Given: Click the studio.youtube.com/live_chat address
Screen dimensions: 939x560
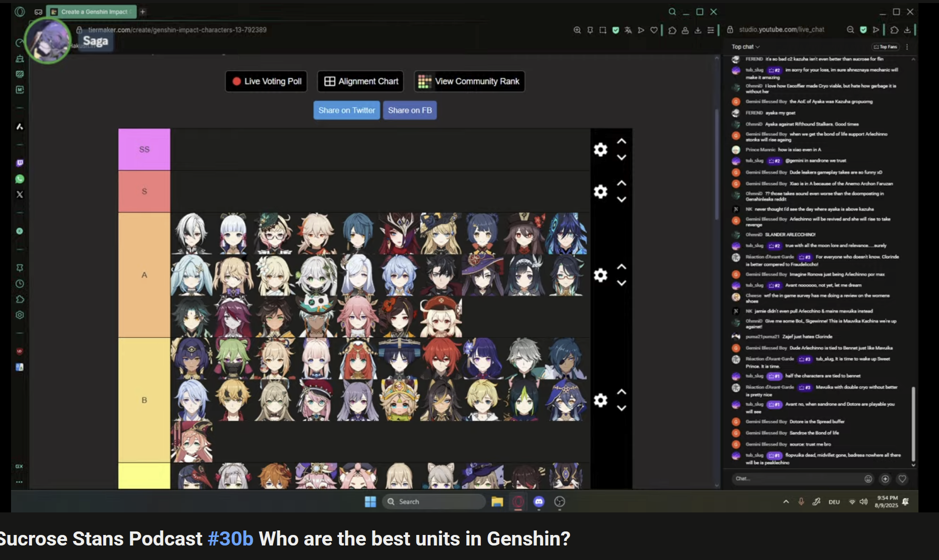Looking at the screenshot, I should [782, 30].
